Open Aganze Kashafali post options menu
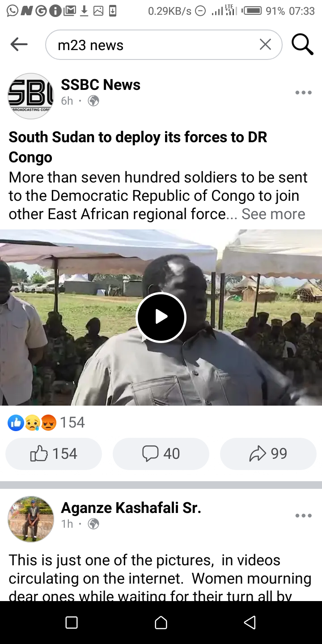The width and height of the screenshot is (322, 644). pos(303,516)
